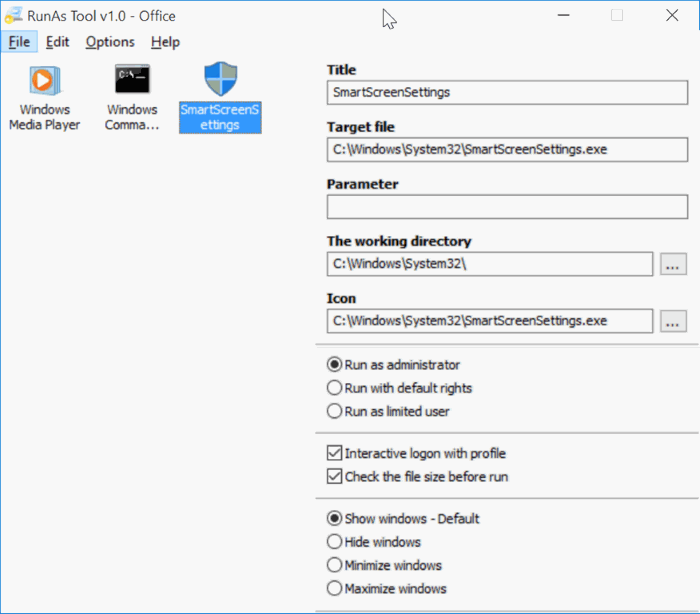Click the Target file input field
This screenshot has width=700, height=614.
click(x=507, y=150)
